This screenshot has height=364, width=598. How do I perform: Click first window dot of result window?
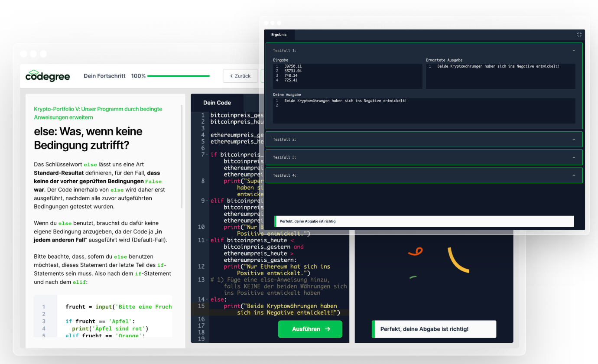(266, 23)
